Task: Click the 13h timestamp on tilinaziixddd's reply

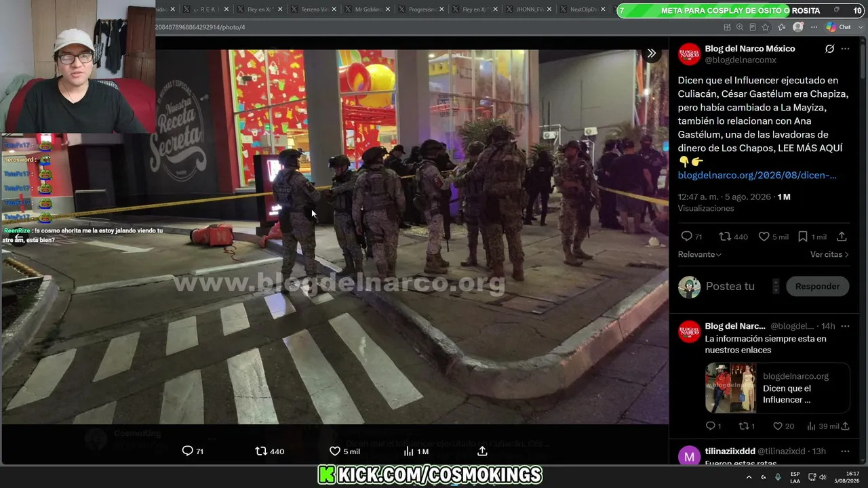Action: (819, 451)
